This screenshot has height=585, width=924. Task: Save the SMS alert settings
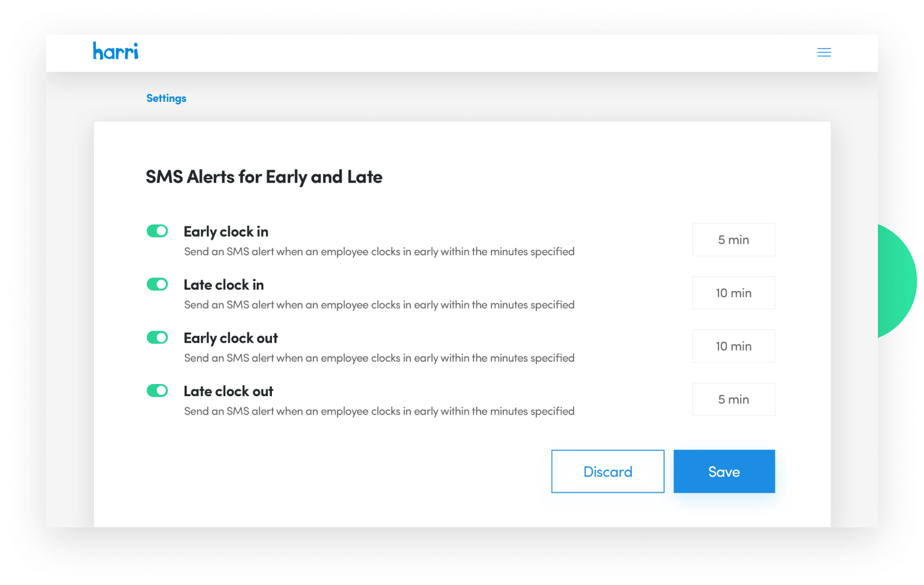tap(724, 472)
